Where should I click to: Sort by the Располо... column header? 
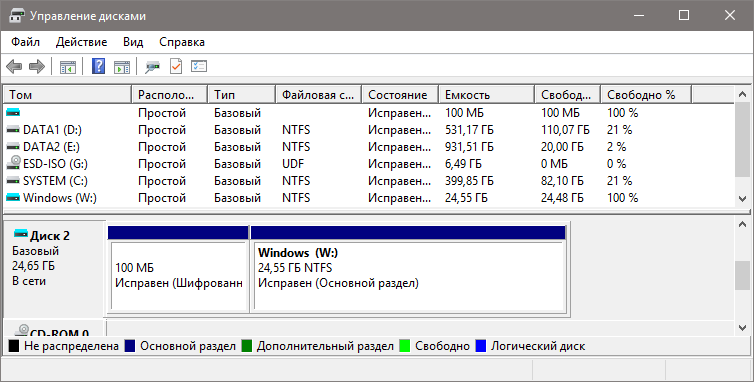[x=170, y=95]
